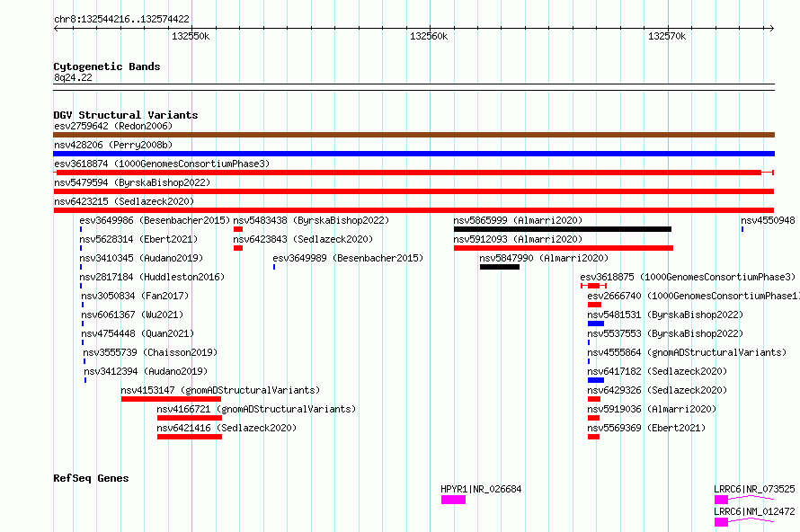
Task: Click esv3649989 (Besenbacher2015) label
Action: click(348, 258)
